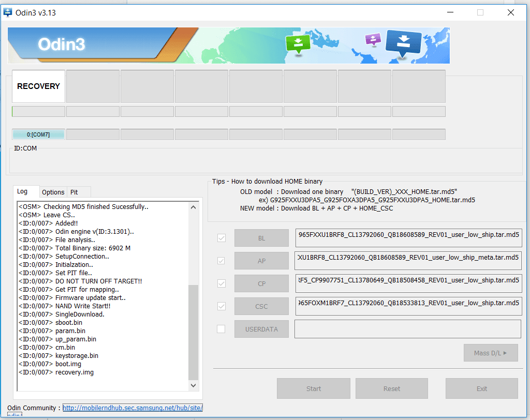This screenshot has height=420, width=530.
Task: Open the Pit tab
Action: coord(79,192)
